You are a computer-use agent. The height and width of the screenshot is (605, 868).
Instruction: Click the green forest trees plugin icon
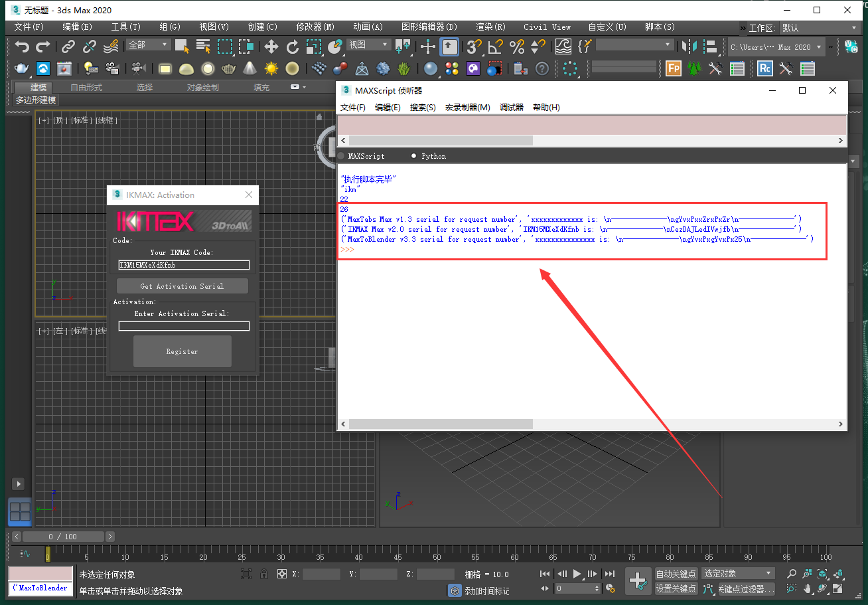point(694,68)
